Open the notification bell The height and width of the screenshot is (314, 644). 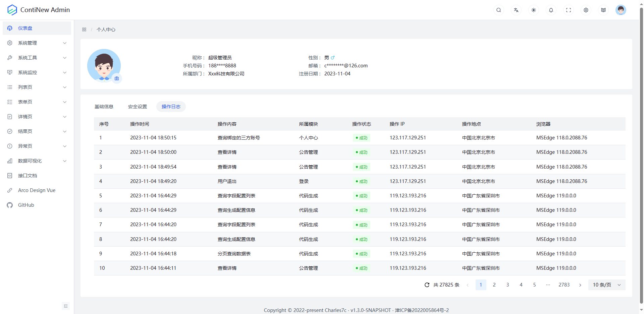pos(551,10)
